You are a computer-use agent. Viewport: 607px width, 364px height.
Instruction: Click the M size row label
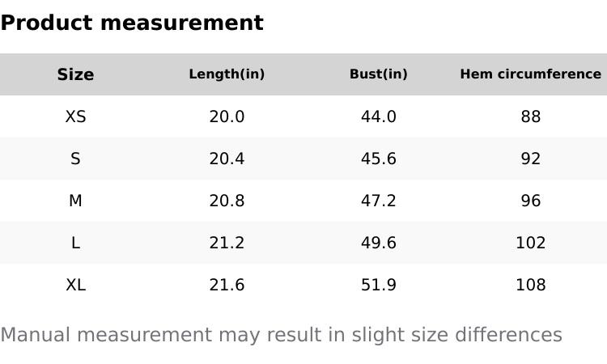75,201
